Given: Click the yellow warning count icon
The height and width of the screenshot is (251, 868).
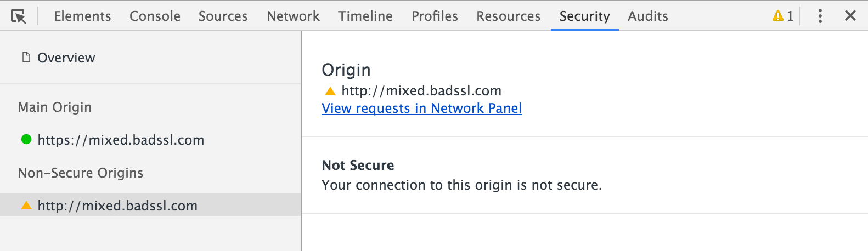Looking at the screenshot, I should click(777, 16).
